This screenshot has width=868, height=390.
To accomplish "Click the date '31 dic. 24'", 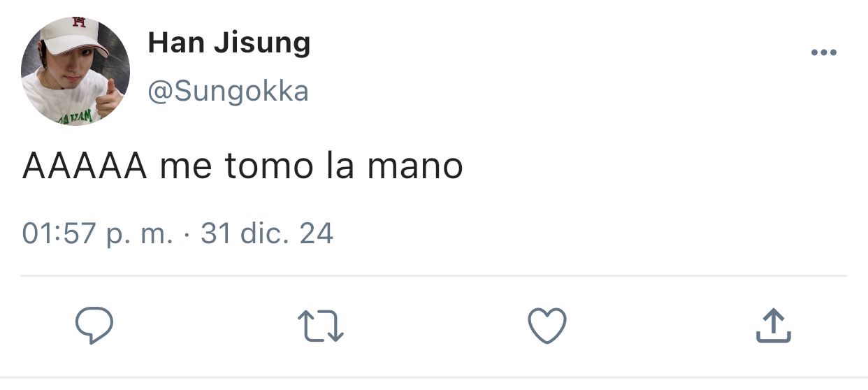I will tap(267, 233).
